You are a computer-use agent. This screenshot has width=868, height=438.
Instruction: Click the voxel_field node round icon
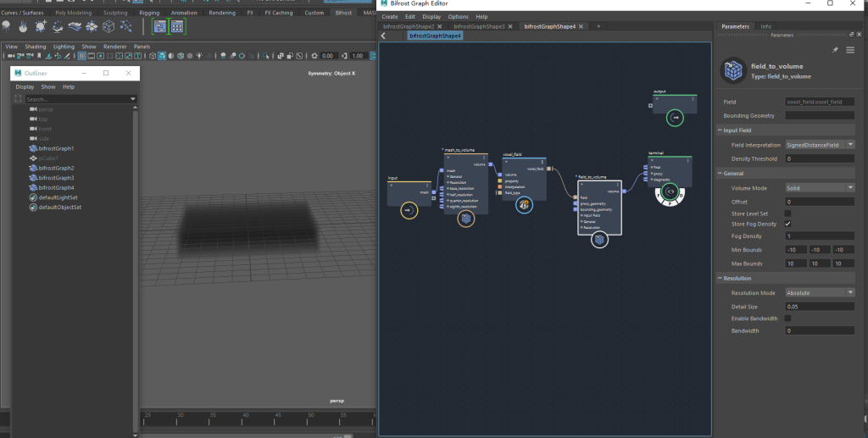click(524, 205)
